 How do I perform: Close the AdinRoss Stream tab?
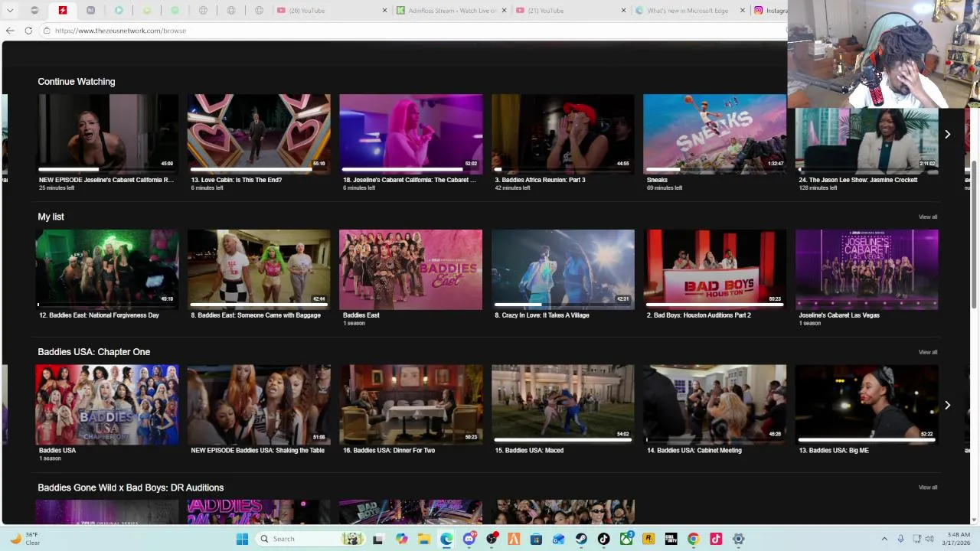505,11
